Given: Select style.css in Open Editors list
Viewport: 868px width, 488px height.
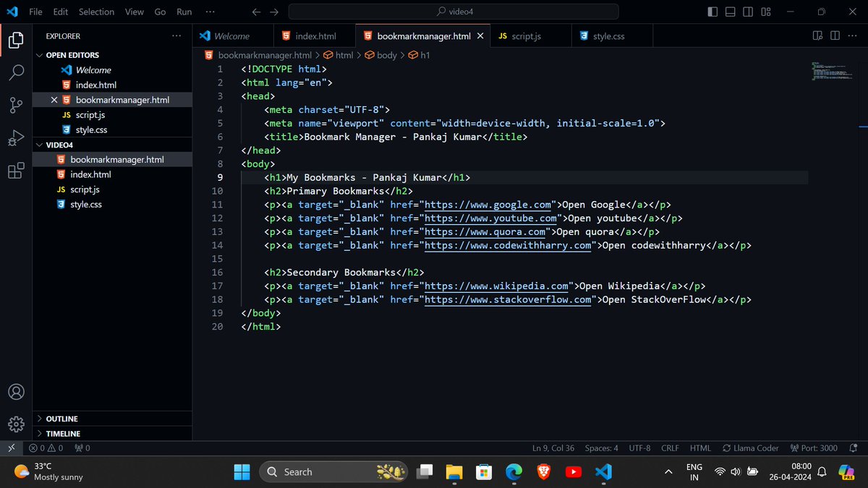Looking at the screenshot, I should tap(112, 130).
